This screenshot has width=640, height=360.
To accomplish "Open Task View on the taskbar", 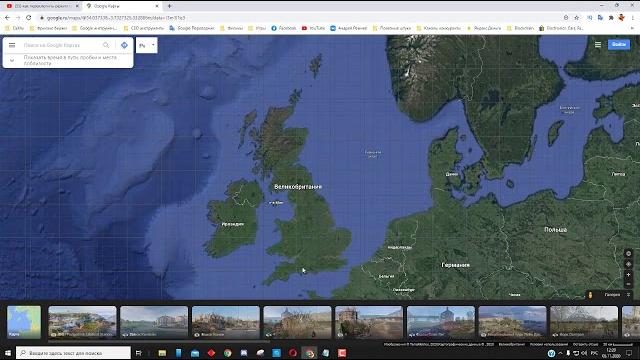I will (138, 353).
